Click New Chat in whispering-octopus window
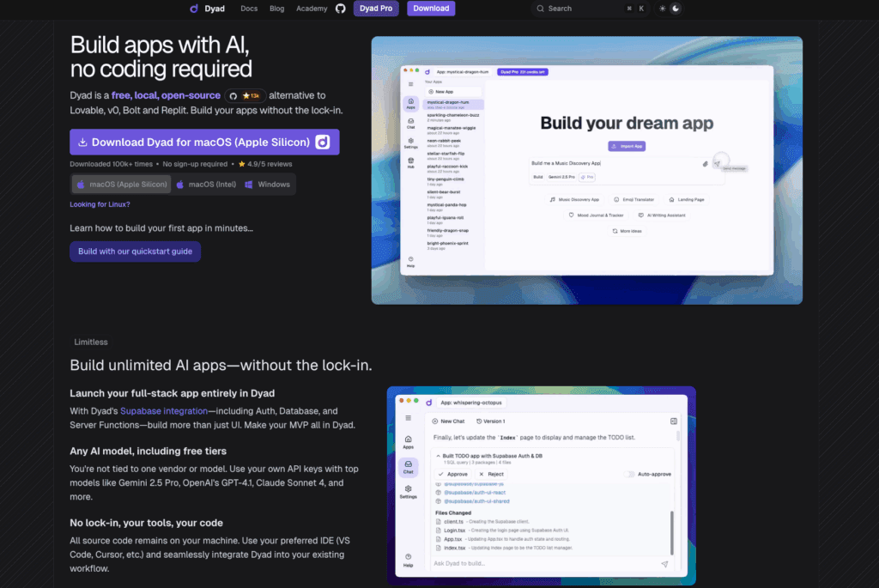Image resolution: width=879 pixels, height=588 pixels. pyautogui.click(x=448, y=421)
